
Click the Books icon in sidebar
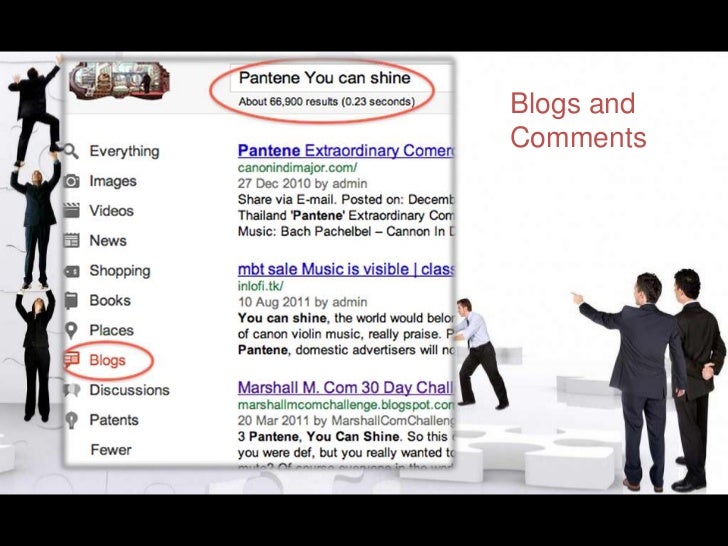click(x=71, y=300)
